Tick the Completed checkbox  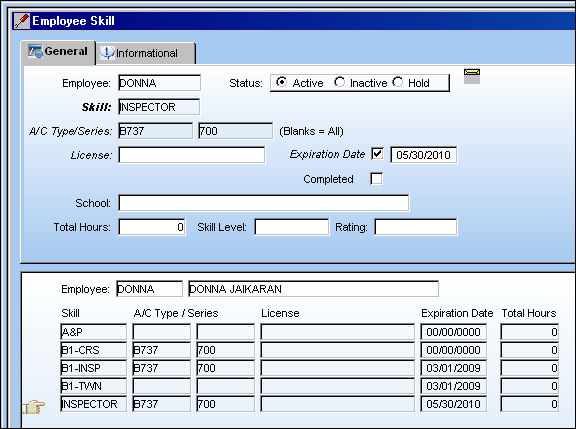(x=377, y=179)
